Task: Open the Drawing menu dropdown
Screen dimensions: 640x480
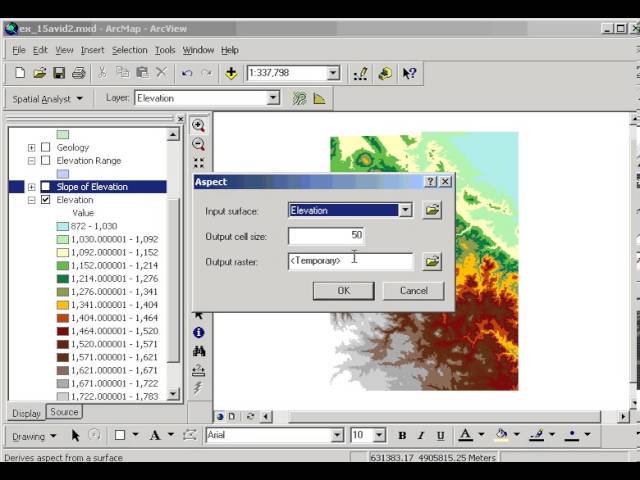Action: tap(34, 436)
